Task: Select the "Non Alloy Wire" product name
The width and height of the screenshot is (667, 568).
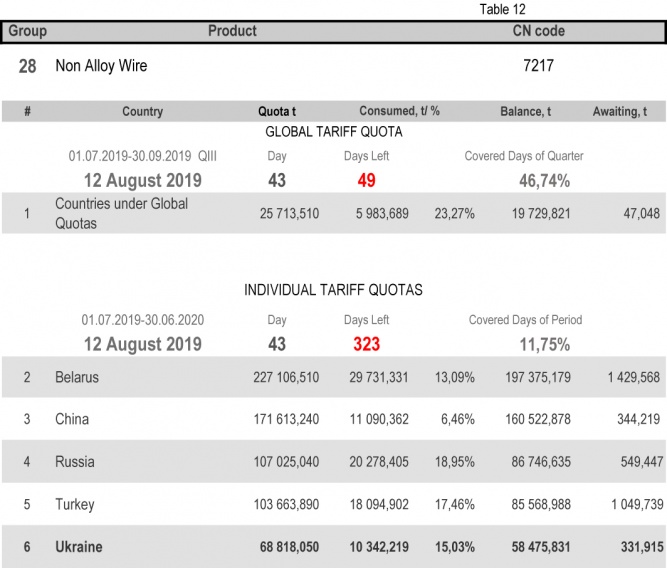Action: (102, 66)
